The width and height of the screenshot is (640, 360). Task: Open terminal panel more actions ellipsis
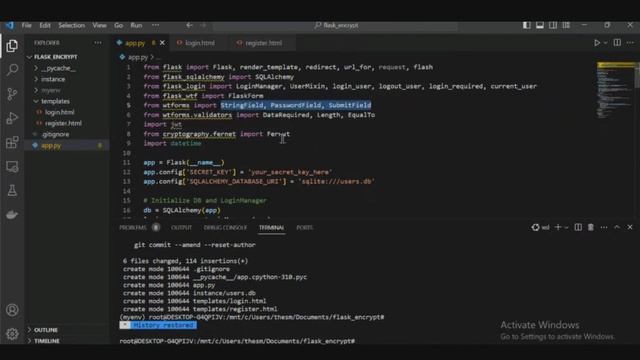click(x=604, y=227)
